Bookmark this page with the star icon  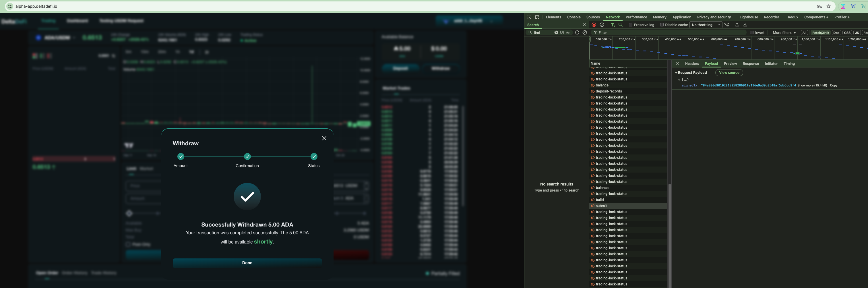(829, 6)
